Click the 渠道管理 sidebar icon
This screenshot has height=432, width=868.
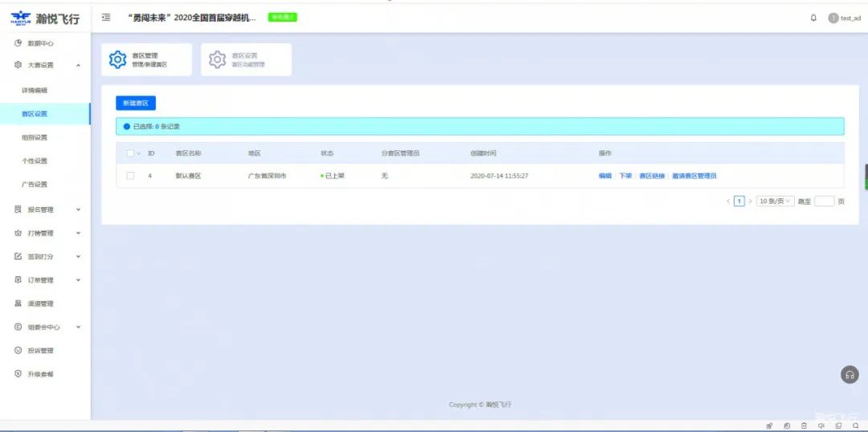point(18,304)
